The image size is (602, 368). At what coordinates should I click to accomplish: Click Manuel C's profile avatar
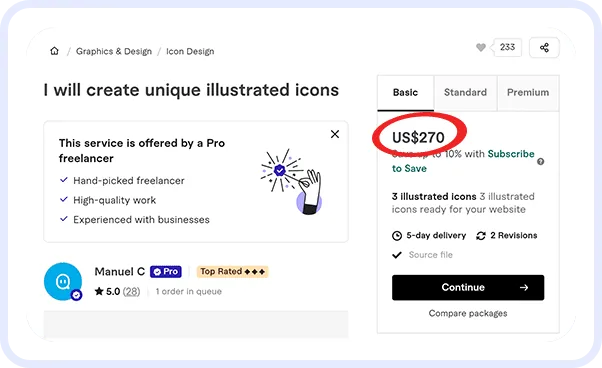[x=63, y=281]
